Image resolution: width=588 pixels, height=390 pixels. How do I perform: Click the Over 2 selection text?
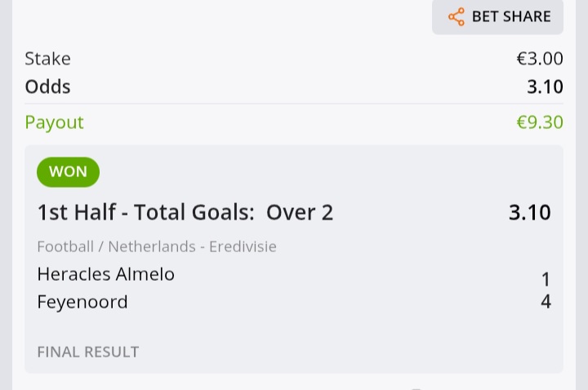300,212
